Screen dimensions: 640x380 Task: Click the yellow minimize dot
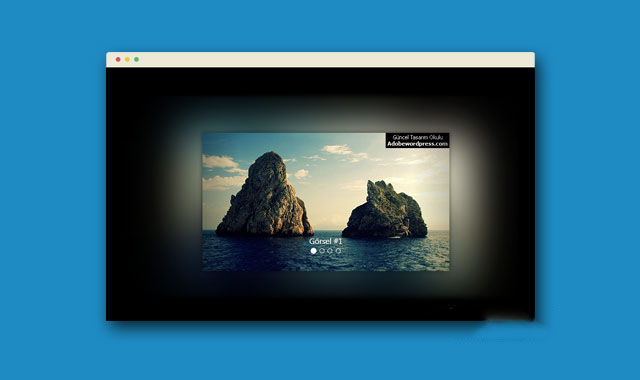tap(127, 59)
